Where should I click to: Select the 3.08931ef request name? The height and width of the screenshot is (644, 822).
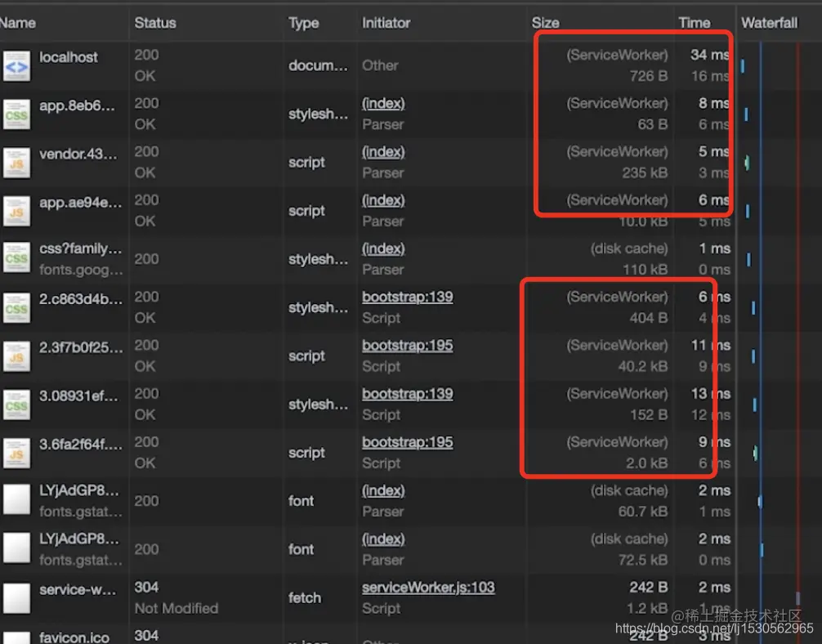(78, 396)
